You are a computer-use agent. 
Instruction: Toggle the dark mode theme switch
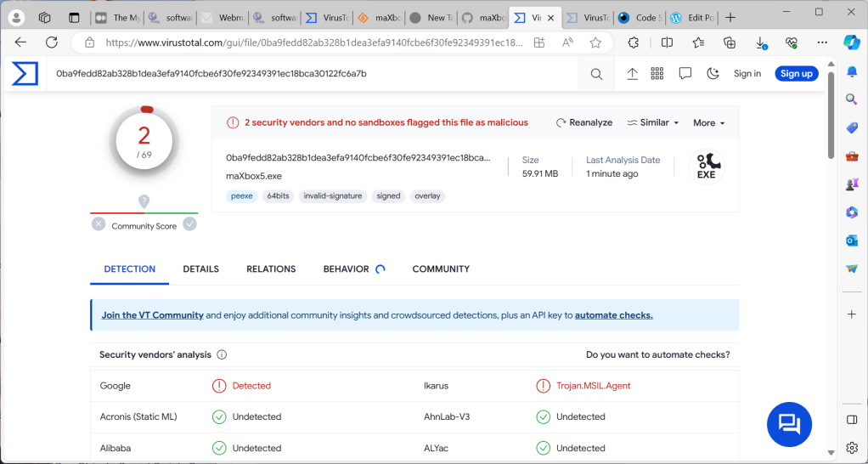pos(713,74)
